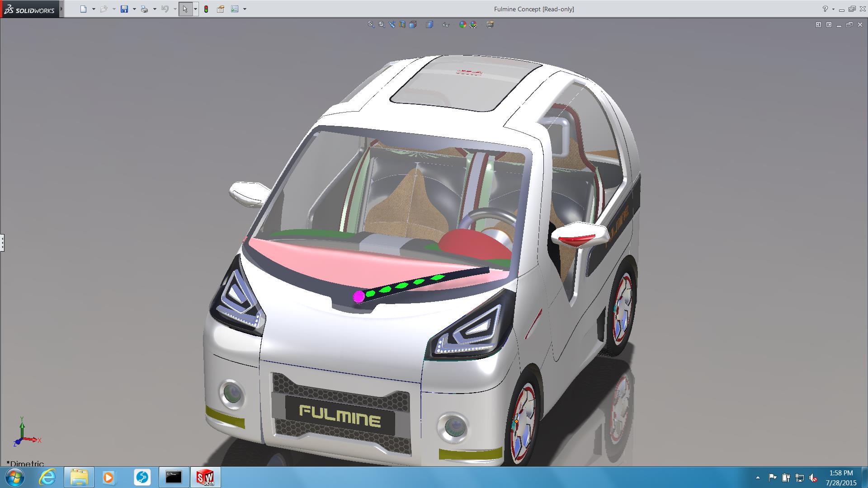Click the Help question mark
This screenshot has height=488, width=868.
[825, 9]
